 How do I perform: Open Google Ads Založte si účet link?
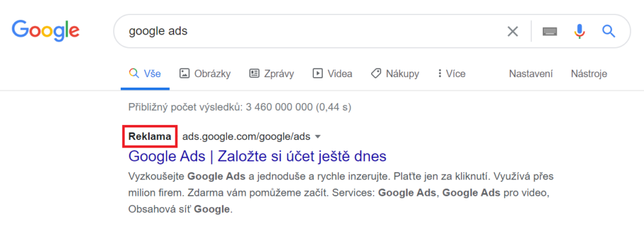(x=257, y=156)
